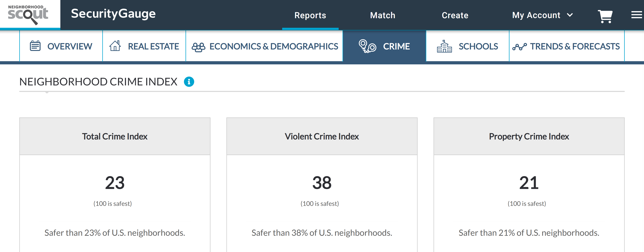Image resolution: width=644 pixels, height=252 pixels.
Task: Click the Schools building icon
Action: tap(444, 46)
